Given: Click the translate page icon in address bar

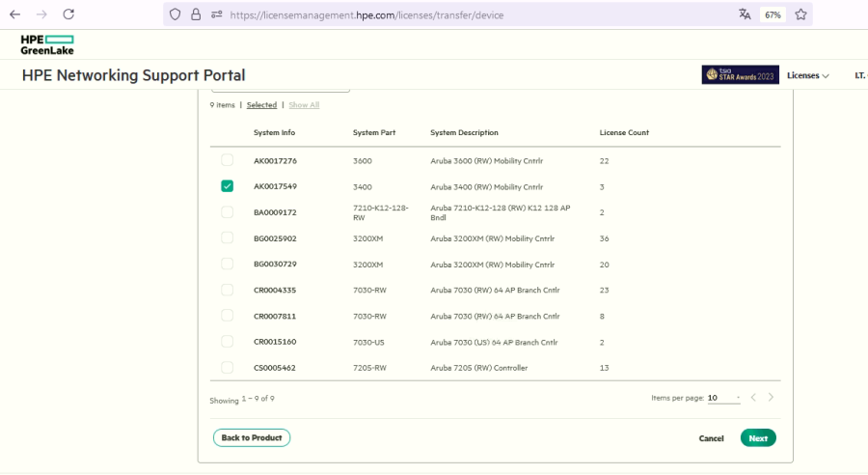Looking at the screenshot, I should tap(745, 14).
